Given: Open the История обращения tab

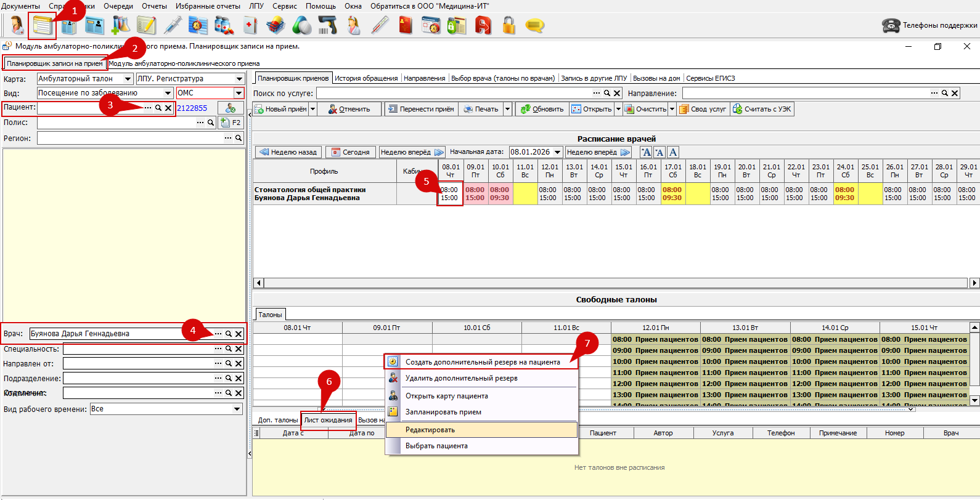Looking at the screenshot, I should (x=366, y=78).
